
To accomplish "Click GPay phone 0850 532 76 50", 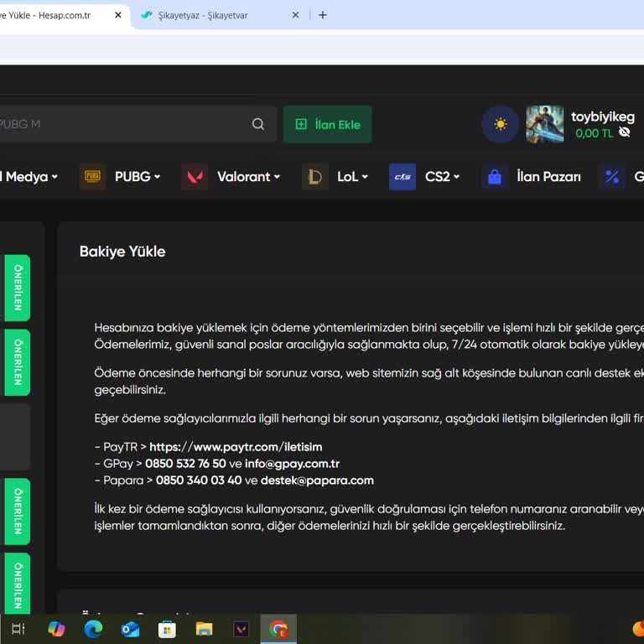I will [x=185, y=464].
